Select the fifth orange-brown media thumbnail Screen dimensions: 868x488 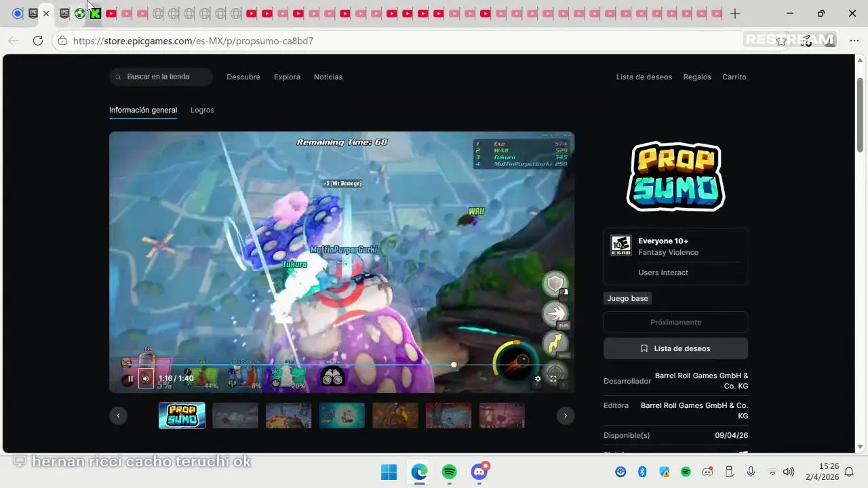click(x=395, y=415)
